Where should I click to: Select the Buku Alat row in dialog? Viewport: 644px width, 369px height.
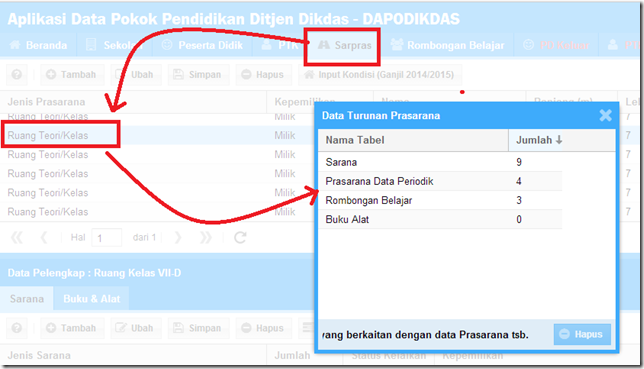point(440,219)
